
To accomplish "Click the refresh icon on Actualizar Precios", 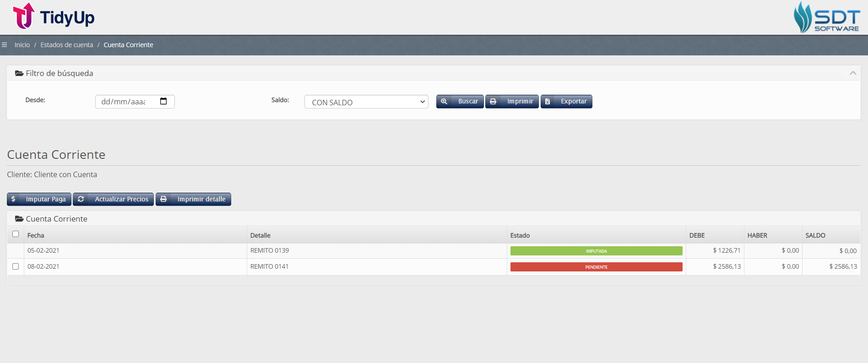I will [x=81, y=199].
